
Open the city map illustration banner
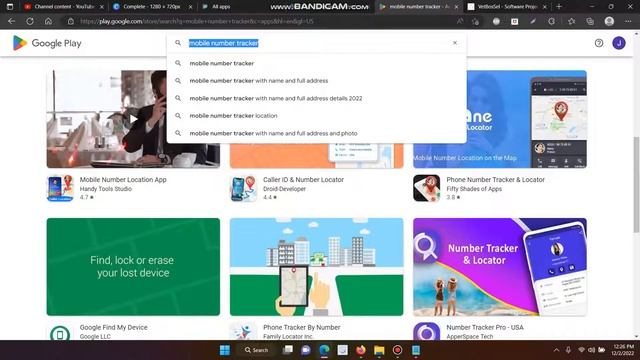pyautogui.click(x=316, y=267)
